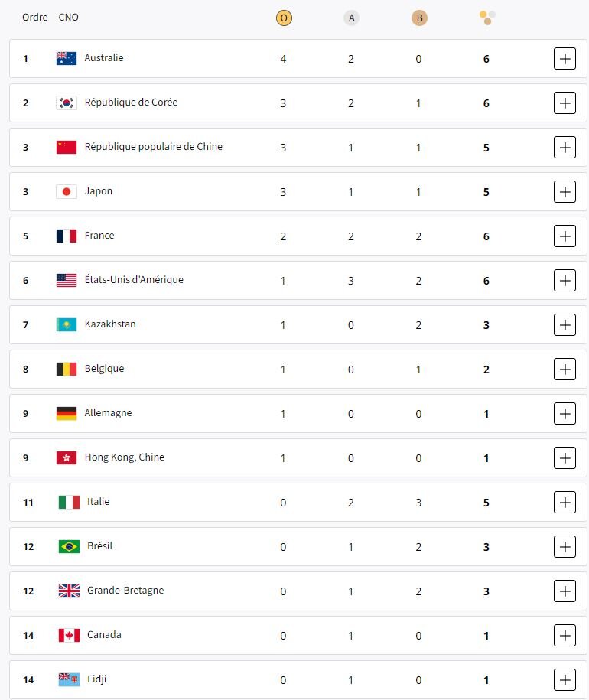
Task: Expand the Italie medal breakdown
Action: tap(565, 502)
